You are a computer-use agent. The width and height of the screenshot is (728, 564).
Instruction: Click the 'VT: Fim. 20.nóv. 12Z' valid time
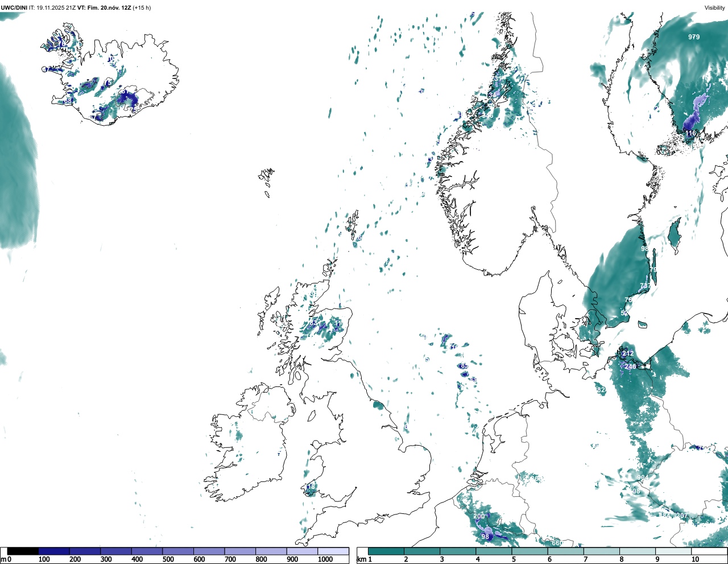104,8
